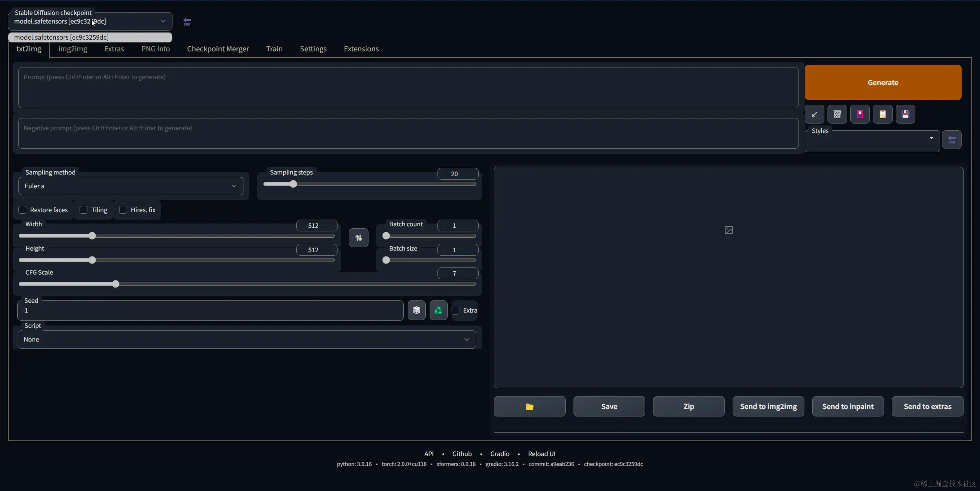
Task: Select model.safetensors [ec9c3259dc] from the list
Action: coord(90,37)
